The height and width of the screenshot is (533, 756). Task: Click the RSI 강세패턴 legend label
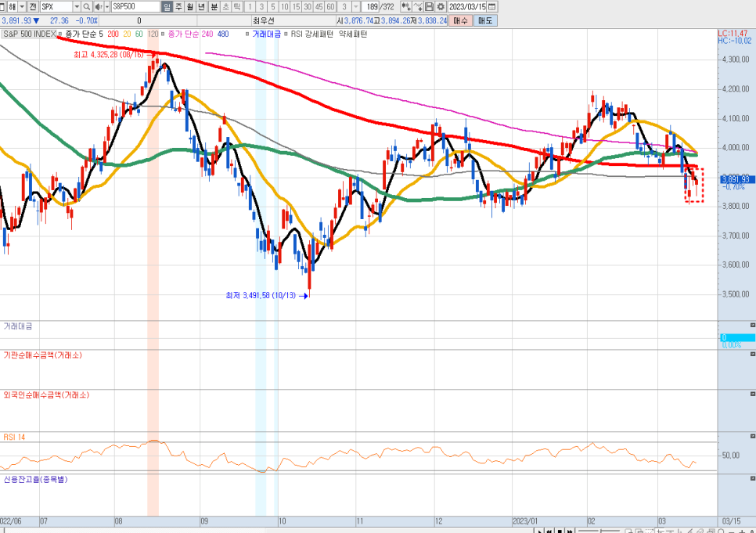[x=311, y=34]
